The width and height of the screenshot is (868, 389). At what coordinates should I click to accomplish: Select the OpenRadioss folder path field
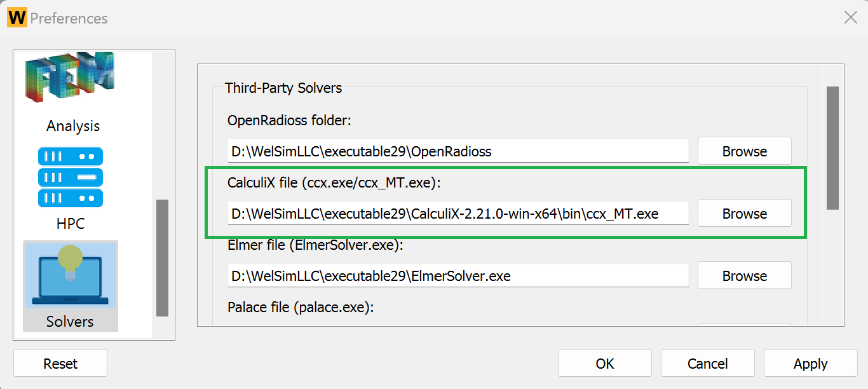point(458,151)
